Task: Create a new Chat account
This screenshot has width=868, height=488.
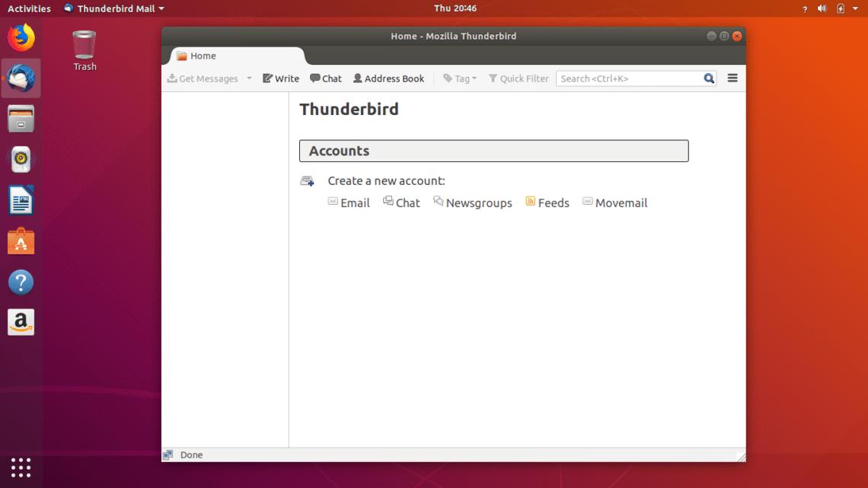Action: pyautogui.click(x=401, y=203)
